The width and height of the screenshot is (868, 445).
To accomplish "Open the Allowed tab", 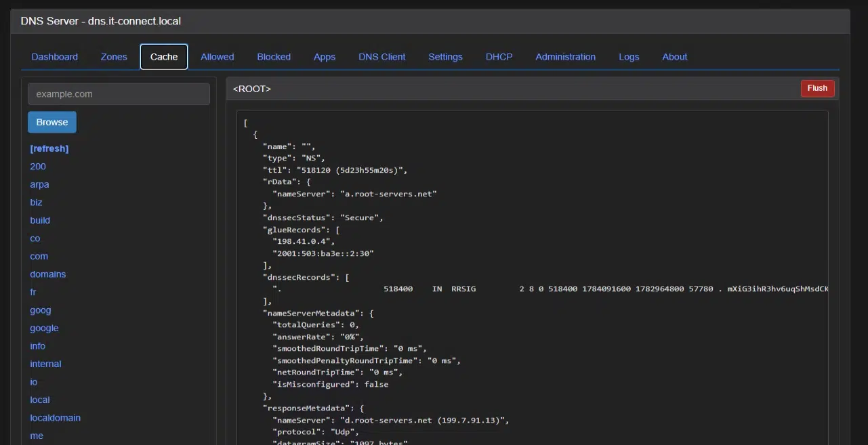I will click(218, 57).
